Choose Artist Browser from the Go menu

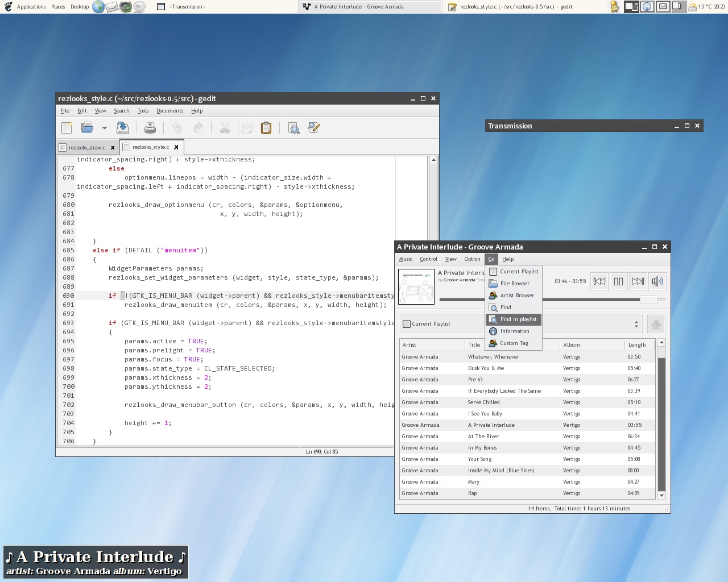[514, 296]
